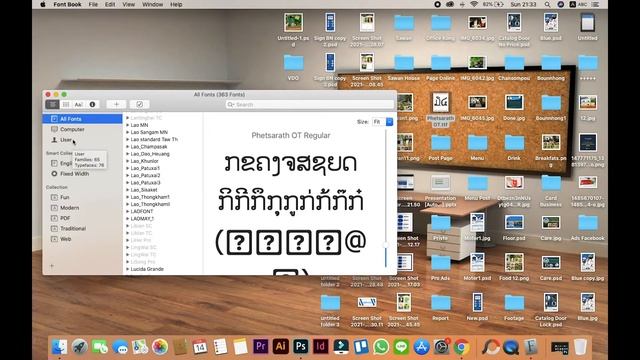Show font info with the info button
Screen dimensions: 640x360
click(92, 104)
